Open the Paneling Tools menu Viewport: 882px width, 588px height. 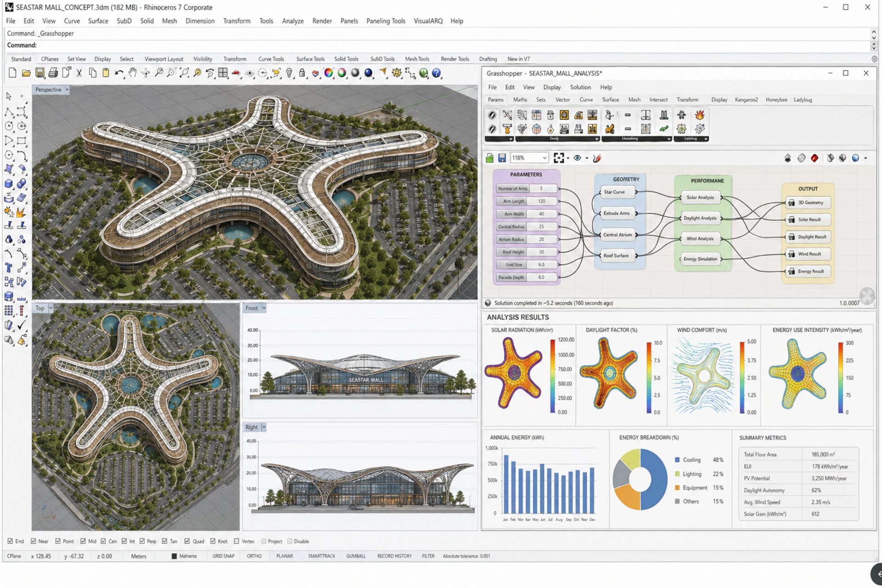click(385, 21)
